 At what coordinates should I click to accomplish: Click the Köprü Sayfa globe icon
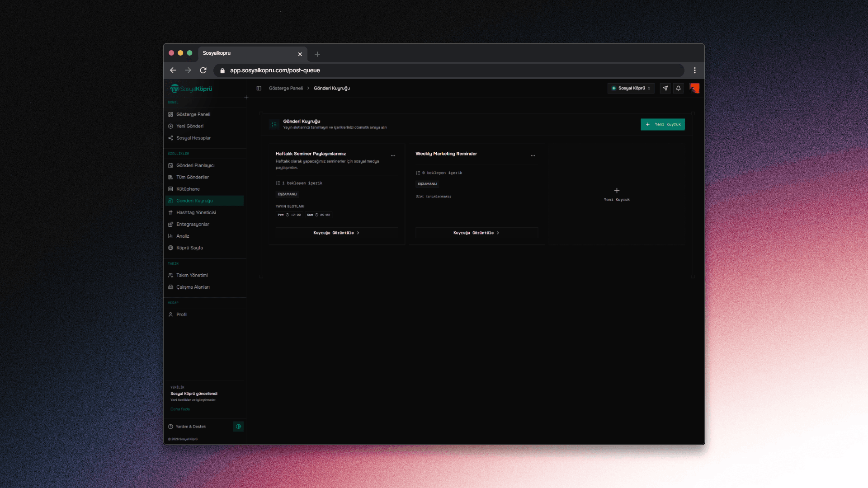[170, 248]
